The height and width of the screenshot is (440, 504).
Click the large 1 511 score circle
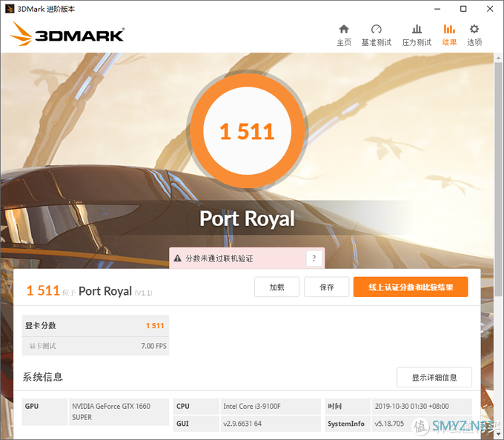tap(247, 131)
